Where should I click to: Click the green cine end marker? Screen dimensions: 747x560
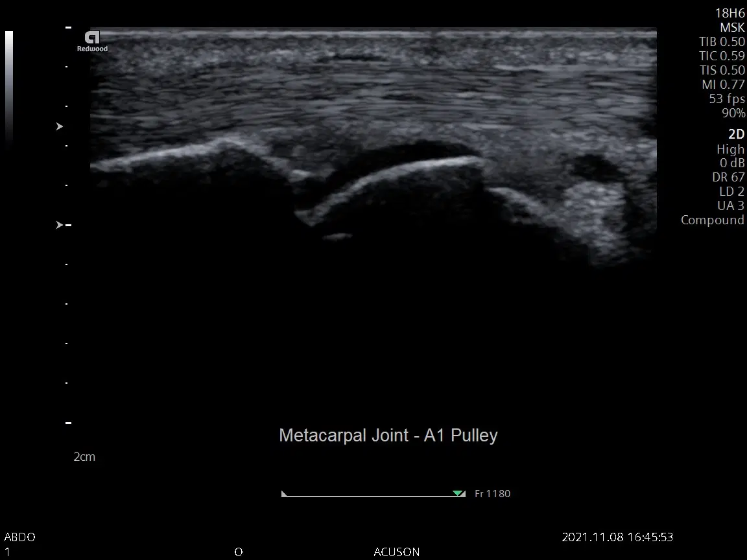(458, 494)
